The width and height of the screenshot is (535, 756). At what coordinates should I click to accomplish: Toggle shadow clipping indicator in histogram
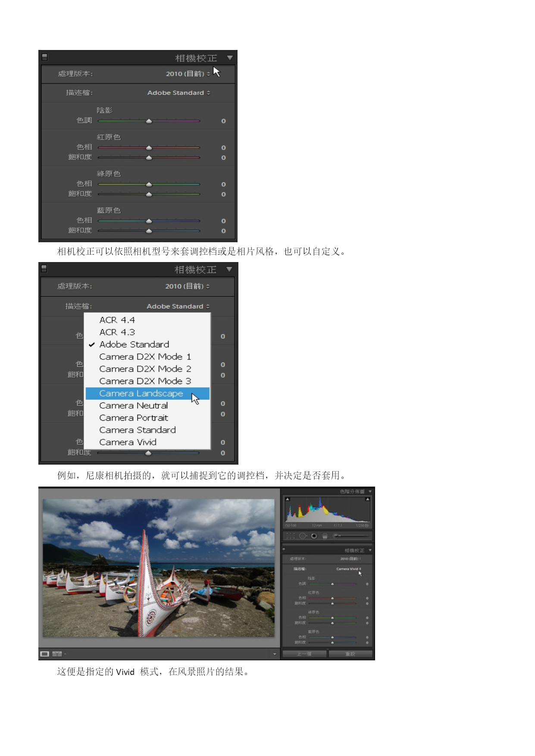click(288, 499)
